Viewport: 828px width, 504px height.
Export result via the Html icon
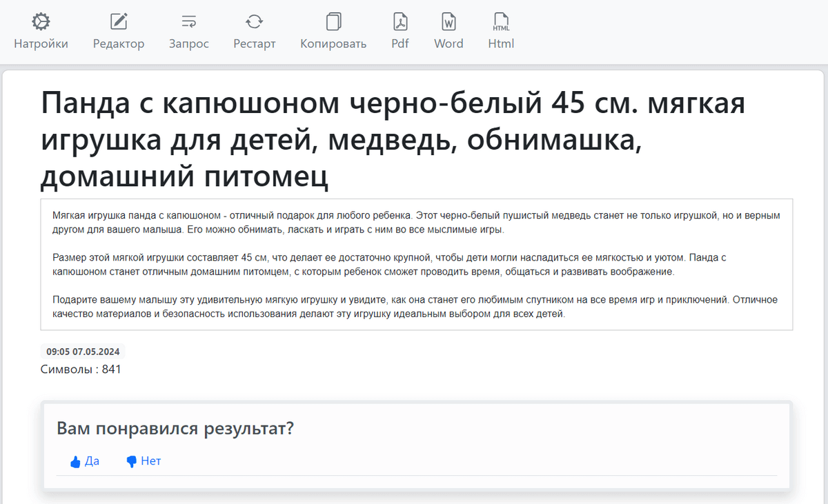coord(501,22)
